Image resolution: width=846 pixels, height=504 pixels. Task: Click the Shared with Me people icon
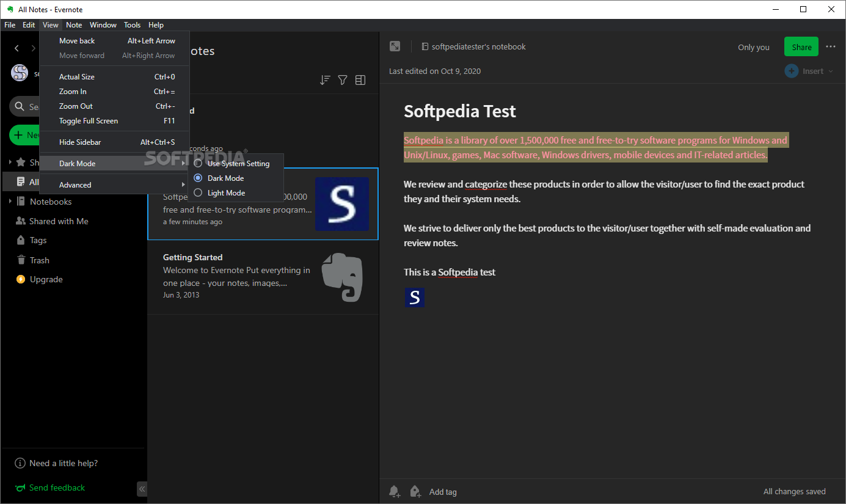pos(21,221)
